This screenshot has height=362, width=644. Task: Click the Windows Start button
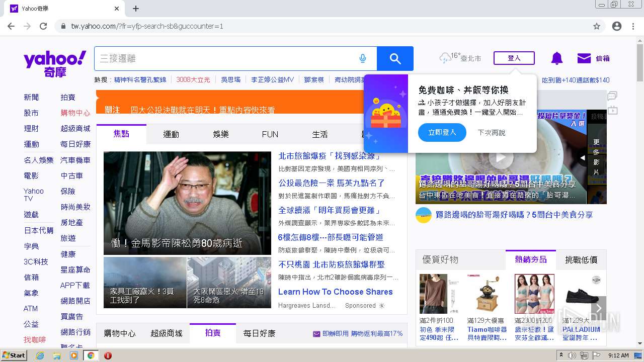click(x=14, y=355)
